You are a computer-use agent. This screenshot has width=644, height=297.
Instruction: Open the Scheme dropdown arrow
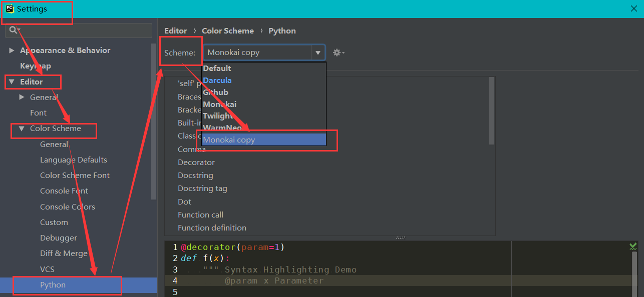coord(317,52)
